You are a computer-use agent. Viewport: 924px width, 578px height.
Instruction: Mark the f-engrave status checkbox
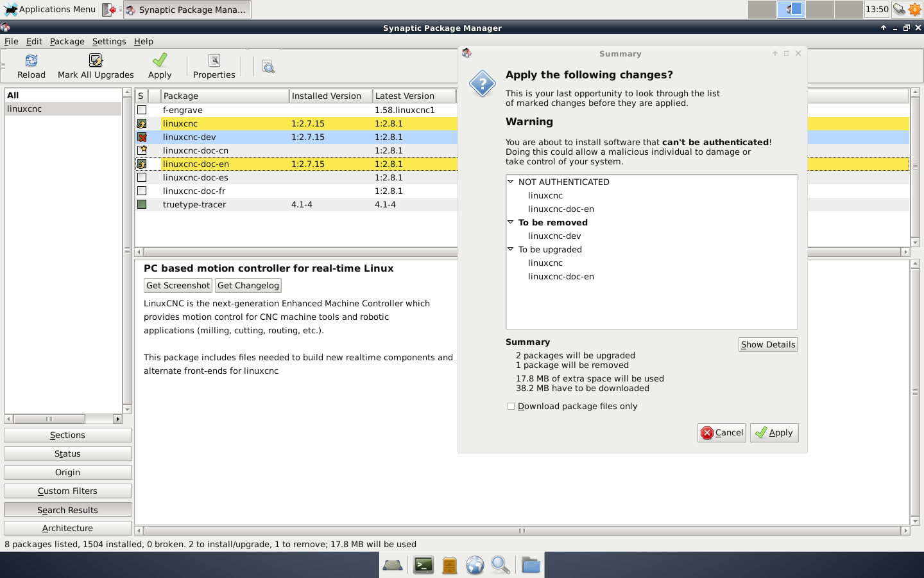[x=142, y=110]
